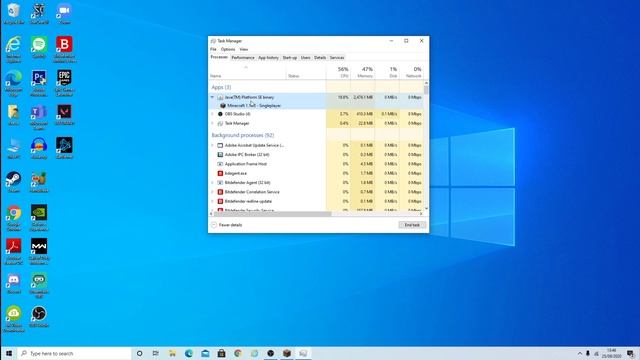Expand the OBS Studio (4) process group
640x360 pixels.
(x=212, y=114)
